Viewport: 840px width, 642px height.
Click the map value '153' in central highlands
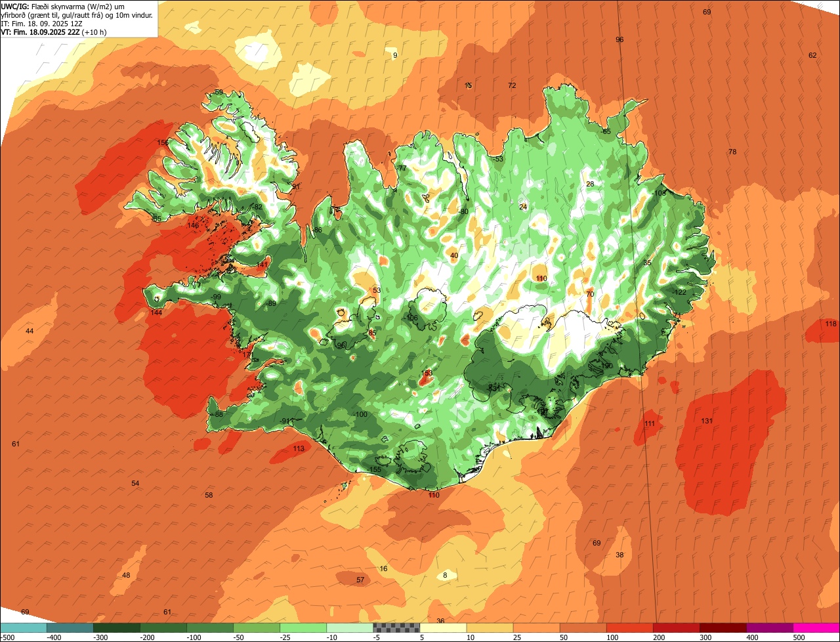pos(427,374)
